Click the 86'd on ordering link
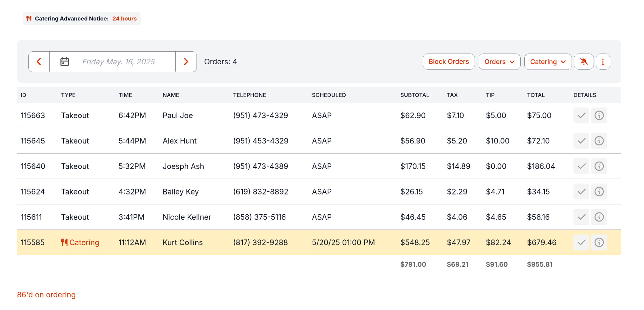 [x=46, y=294]
